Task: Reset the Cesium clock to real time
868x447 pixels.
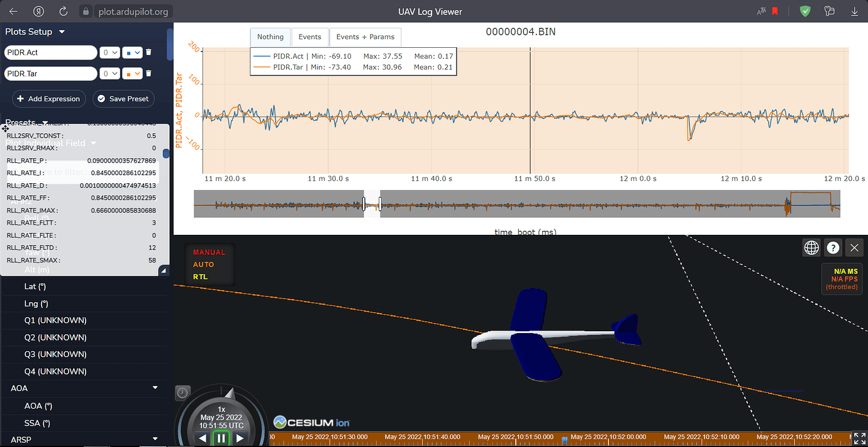Action: pos(182,393)
